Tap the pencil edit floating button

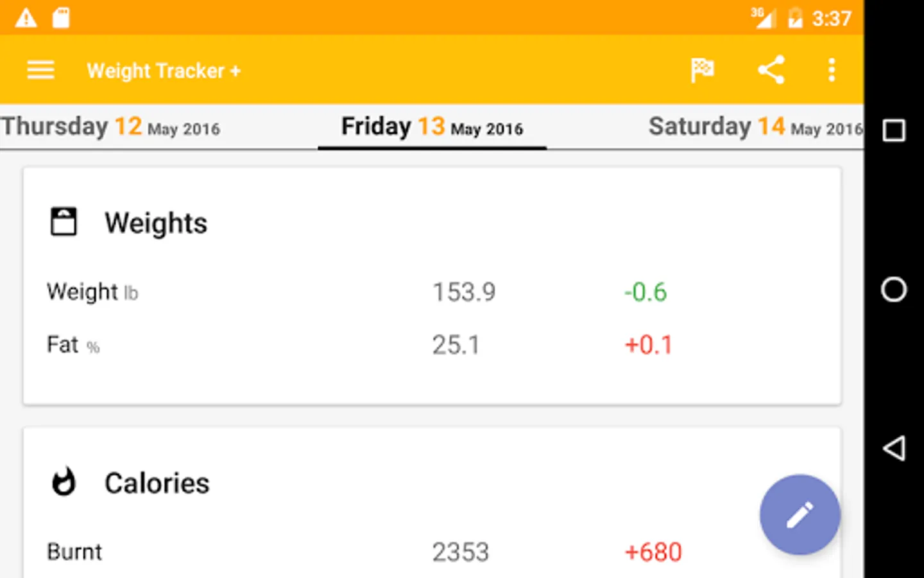tap(800, 514)
